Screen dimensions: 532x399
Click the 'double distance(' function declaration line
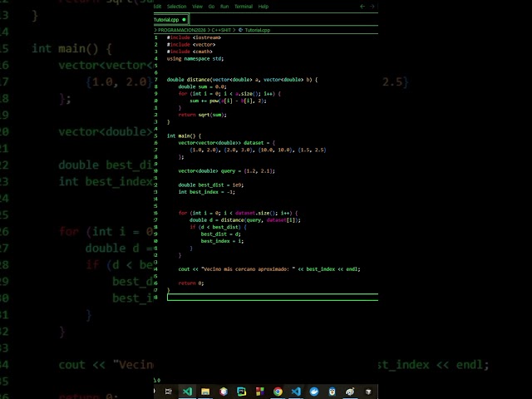pyautogui.click(x=242, y=80)
